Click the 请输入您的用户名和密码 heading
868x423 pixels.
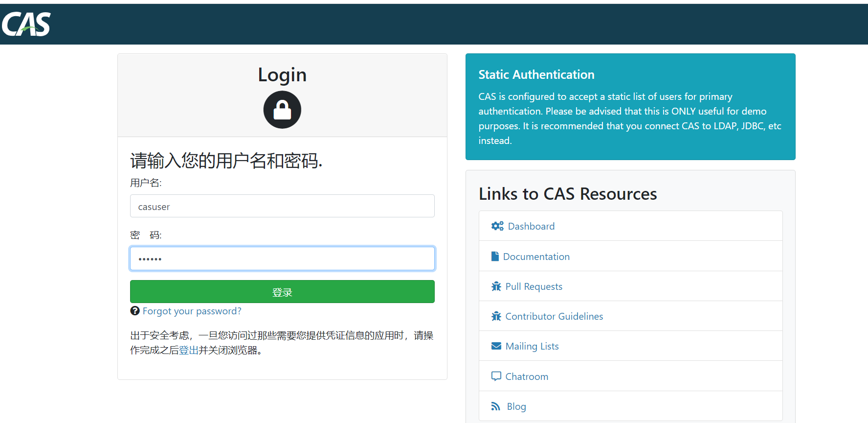(x=226, y=161)
